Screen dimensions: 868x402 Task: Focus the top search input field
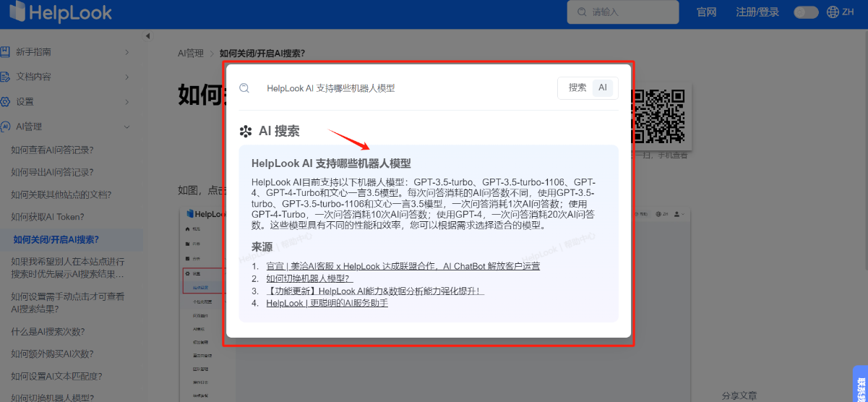(623, 12)
